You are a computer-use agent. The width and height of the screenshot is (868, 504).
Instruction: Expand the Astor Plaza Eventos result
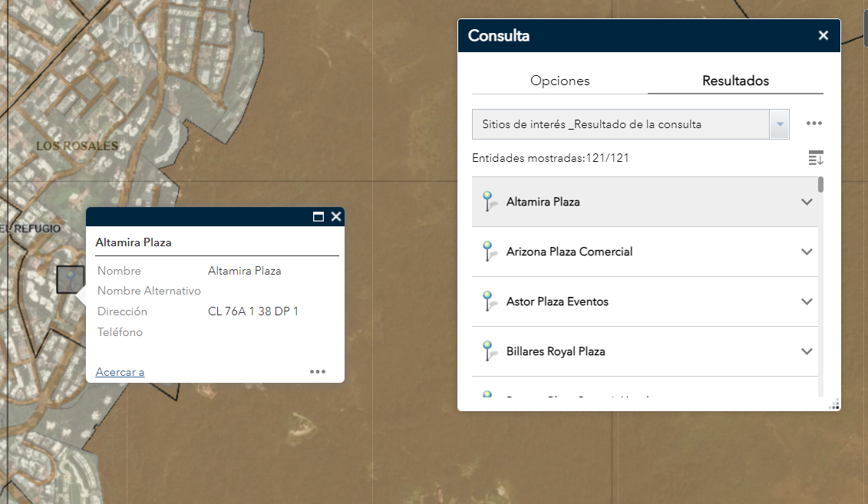(x=807, y=301)
